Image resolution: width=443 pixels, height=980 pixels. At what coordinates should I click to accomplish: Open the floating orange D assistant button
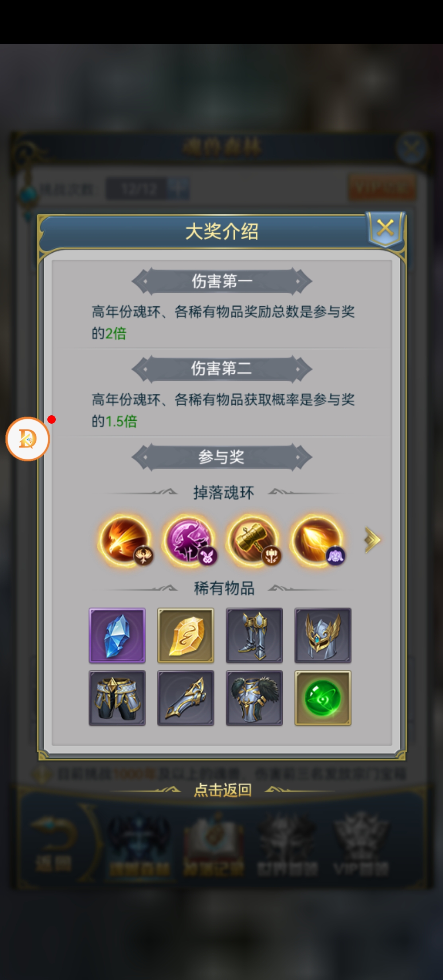click(28, 439)
